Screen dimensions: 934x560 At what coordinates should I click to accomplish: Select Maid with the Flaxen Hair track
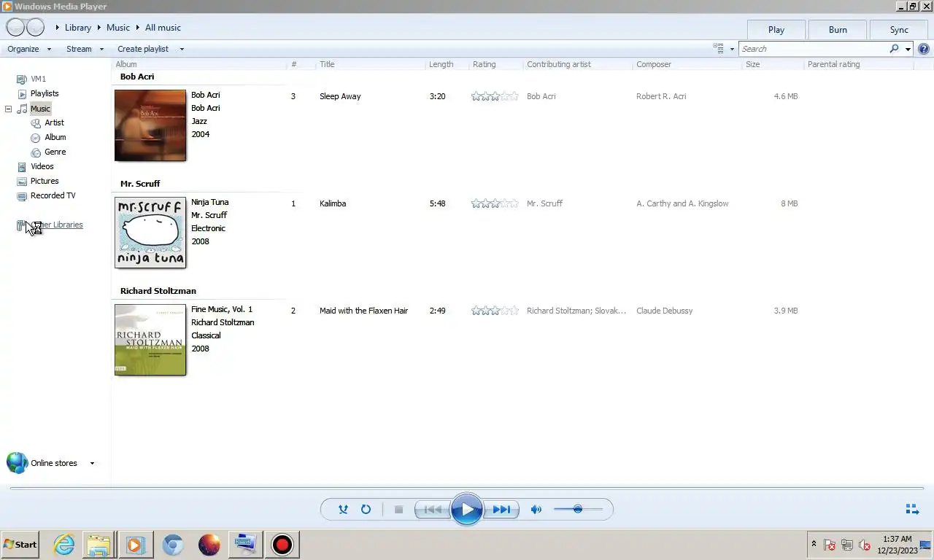[363, 311]
